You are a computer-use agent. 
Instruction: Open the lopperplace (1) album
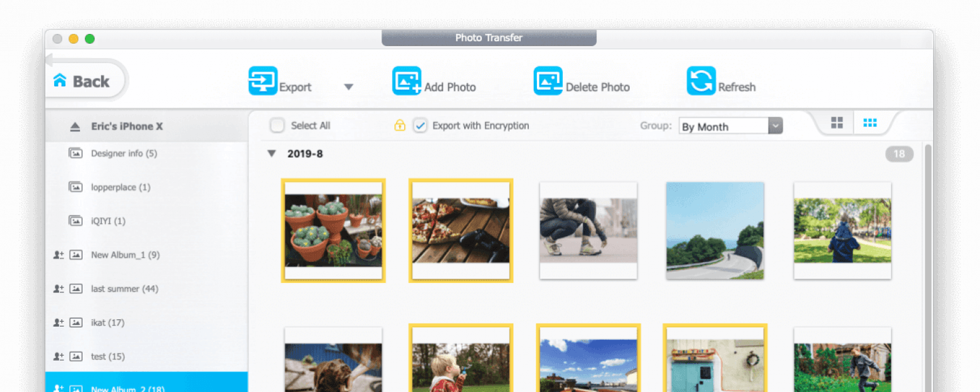tap(147, 187)
